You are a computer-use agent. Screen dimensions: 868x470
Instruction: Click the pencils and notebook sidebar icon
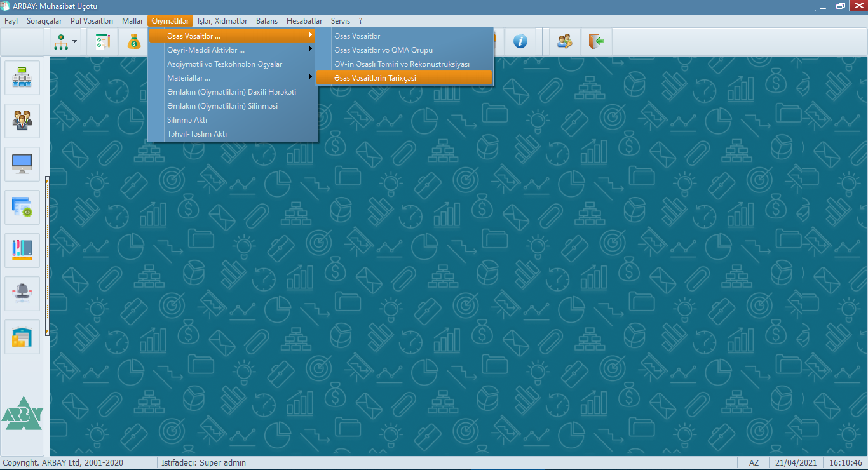pyautogui.click(x=22, y=250)
